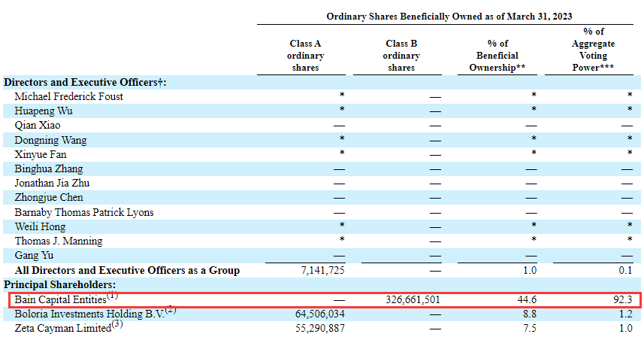644x343 pixels.
Task: Click the value 64,506,034
Action: pyautogui.click(x=320, y=314)
